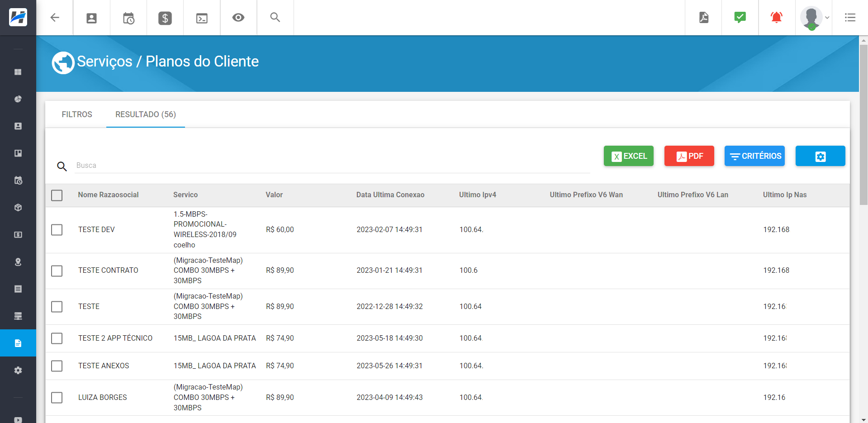This screenshot has width=868, height=423.
Task: Switch to the FILTROS tab
Action: point(77,114)
